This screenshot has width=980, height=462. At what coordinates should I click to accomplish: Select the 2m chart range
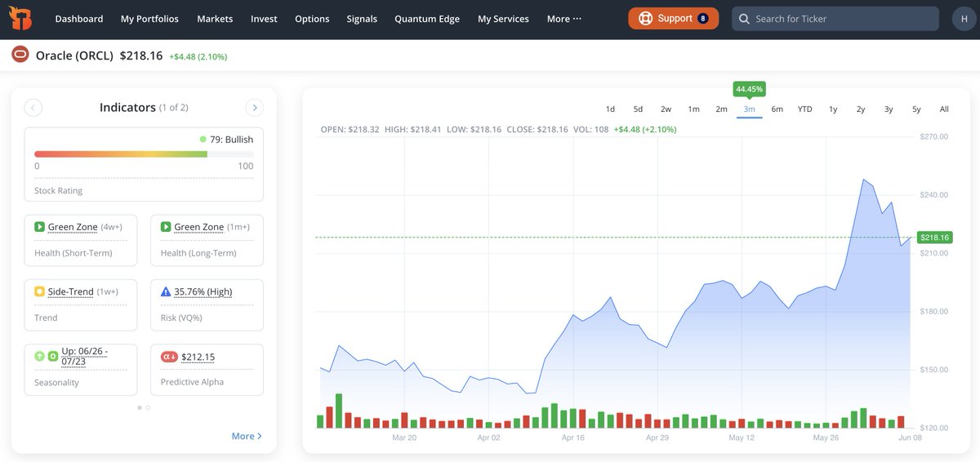pos(721,109)
